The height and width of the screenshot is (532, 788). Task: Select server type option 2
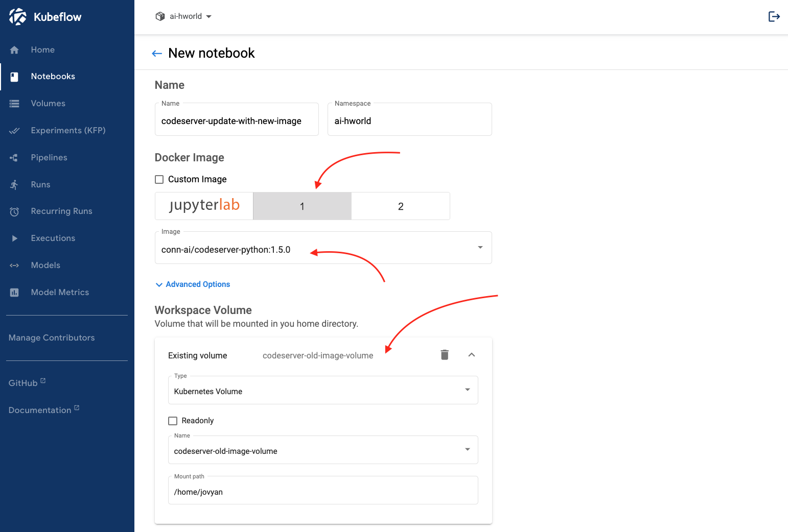401,206
